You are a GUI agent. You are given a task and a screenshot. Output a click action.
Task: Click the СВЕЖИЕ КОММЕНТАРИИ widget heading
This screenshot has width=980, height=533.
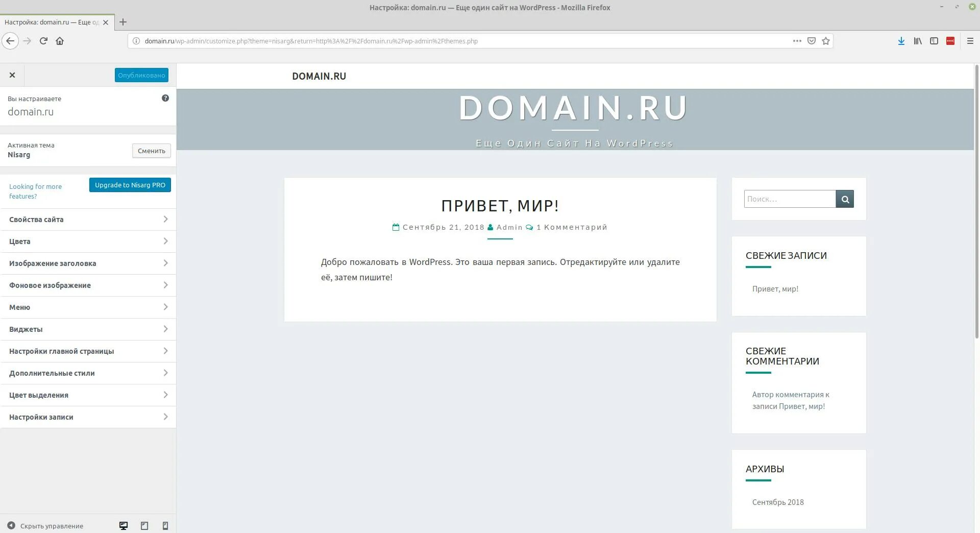tap(782, 356)
